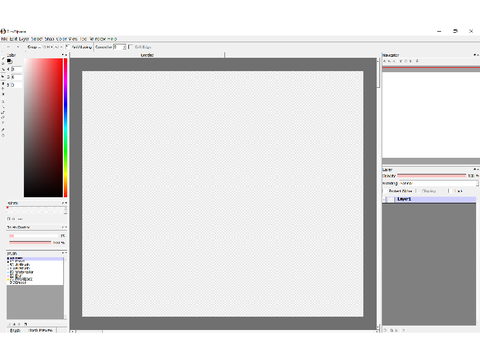Click the Layer Opacity slider
This screenshot has width=480, height=360.
[x=432, y=175]
